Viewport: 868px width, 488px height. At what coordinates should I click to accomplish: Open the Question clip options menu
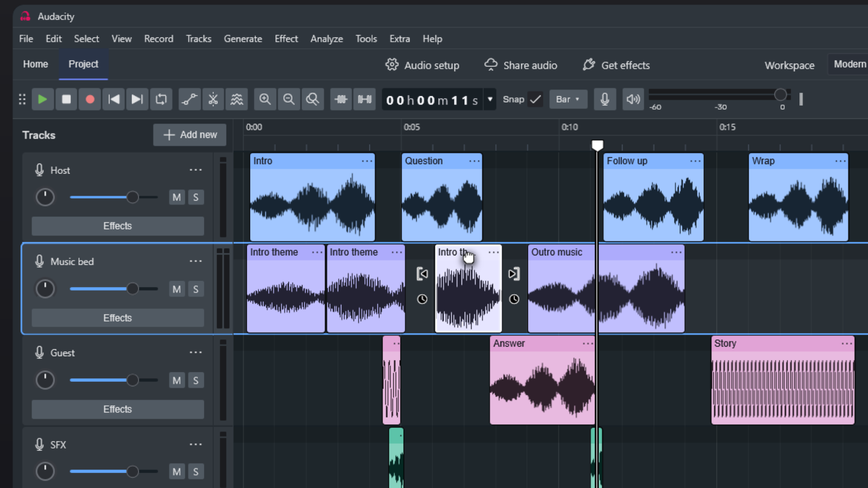click(474, 161)
